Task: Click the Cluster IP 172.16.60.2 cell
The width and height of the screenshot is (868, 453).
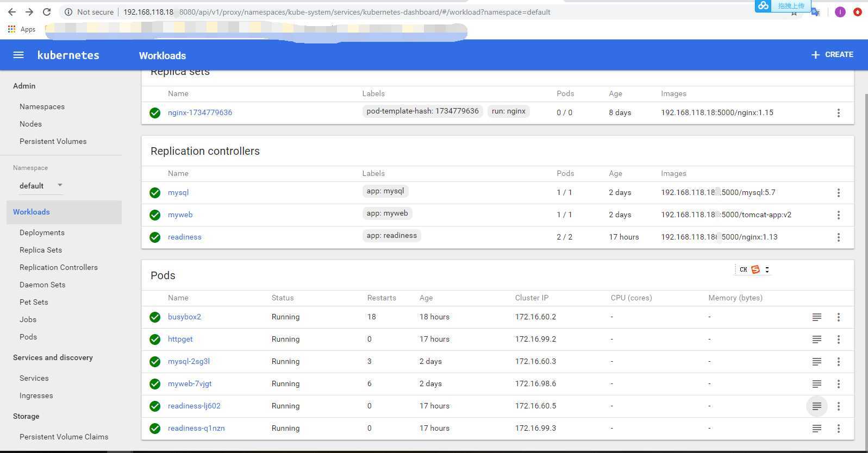Action: coord(535,317)
